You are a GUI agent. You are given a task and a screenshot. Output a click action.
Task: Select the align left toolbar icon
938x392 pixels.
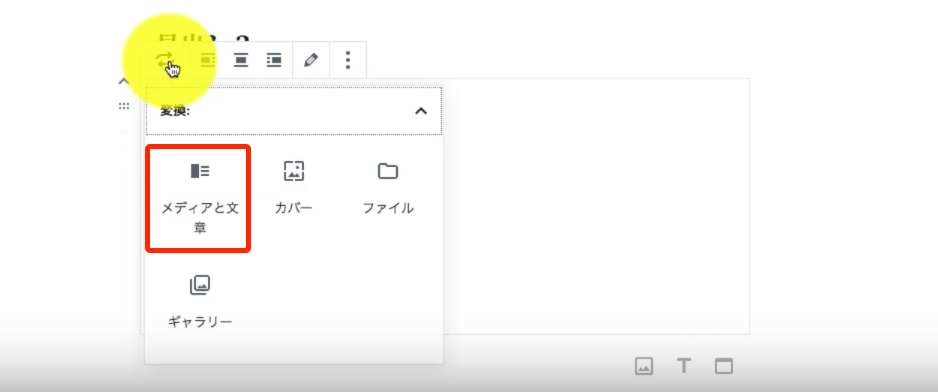(208, 60)
